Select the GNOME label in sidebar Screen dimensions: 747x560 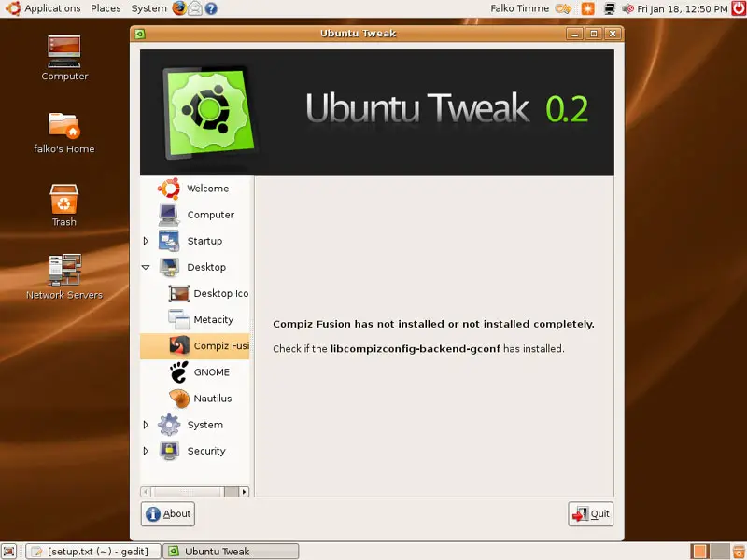tap(212, 372)
